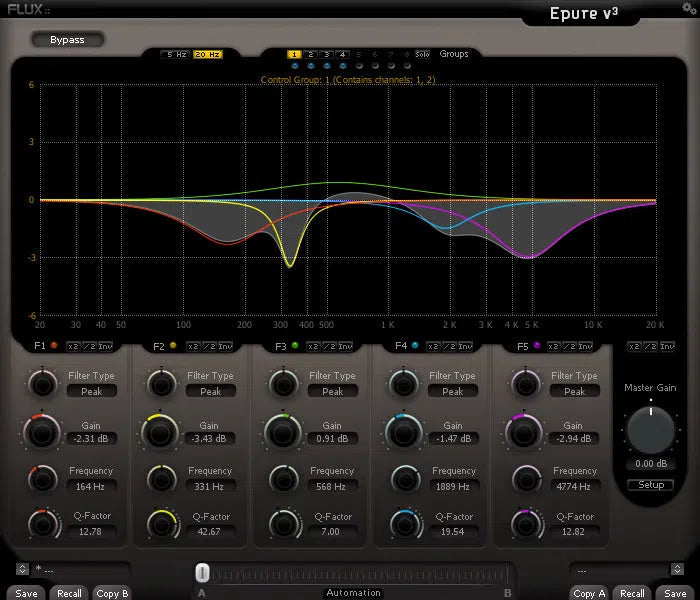The height and width of the screenshot is (600, 700).
Task: Open the F5 Filter Type Peak selector
Action: [574, 392]
